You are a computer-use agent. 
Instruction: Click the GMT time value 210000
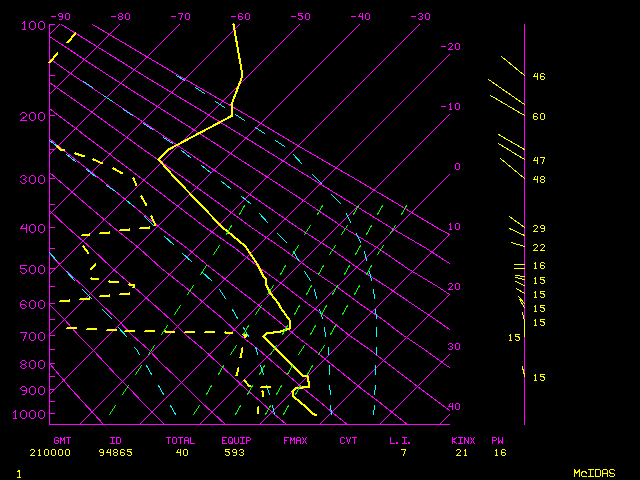(x=69, y=452)
